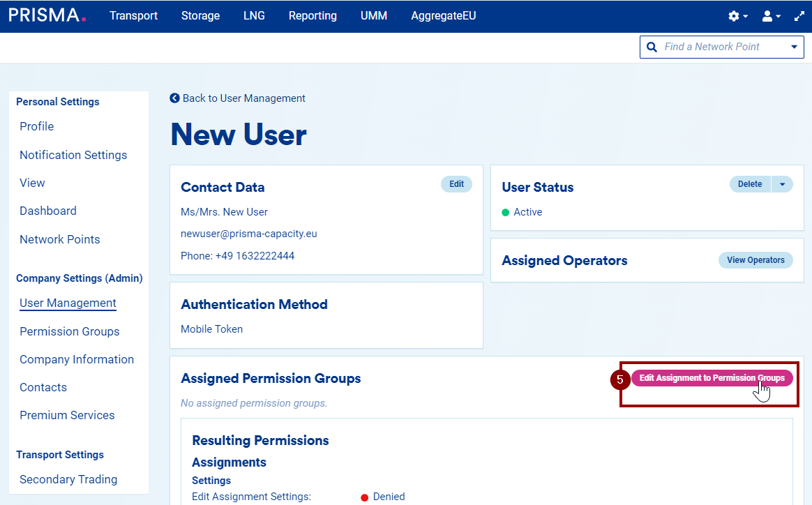Click Edit Assignment to Permission Groups
This screenshot has height=505, width=812.
pos(712,378)
